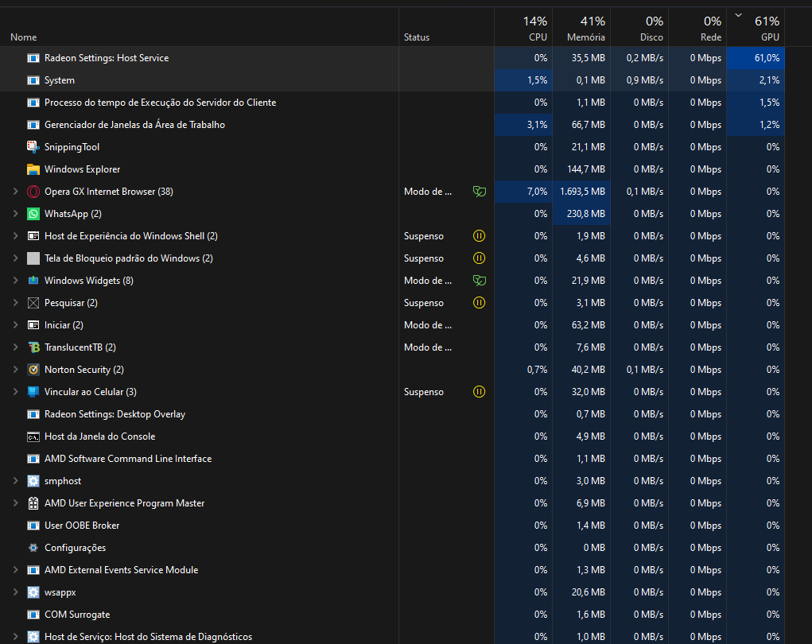Expand Host de Experiência do Windows Shell
The width and height of the screenshot is (812, 644).
pyautogui.click(x=16, y=236)
